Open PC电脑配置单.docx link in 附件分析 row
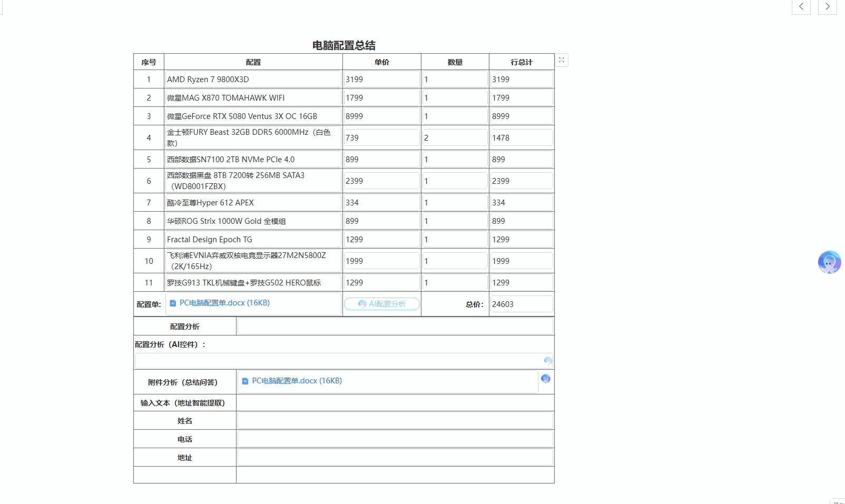 coord(297,381)
